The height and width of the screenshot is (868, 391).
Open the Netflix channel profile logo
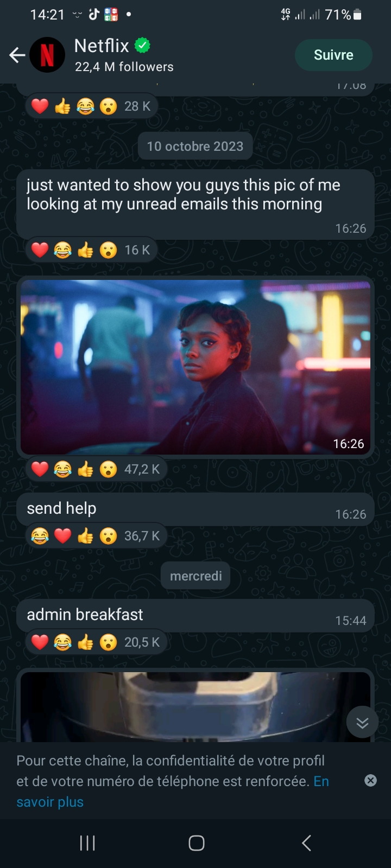(47, 55)
